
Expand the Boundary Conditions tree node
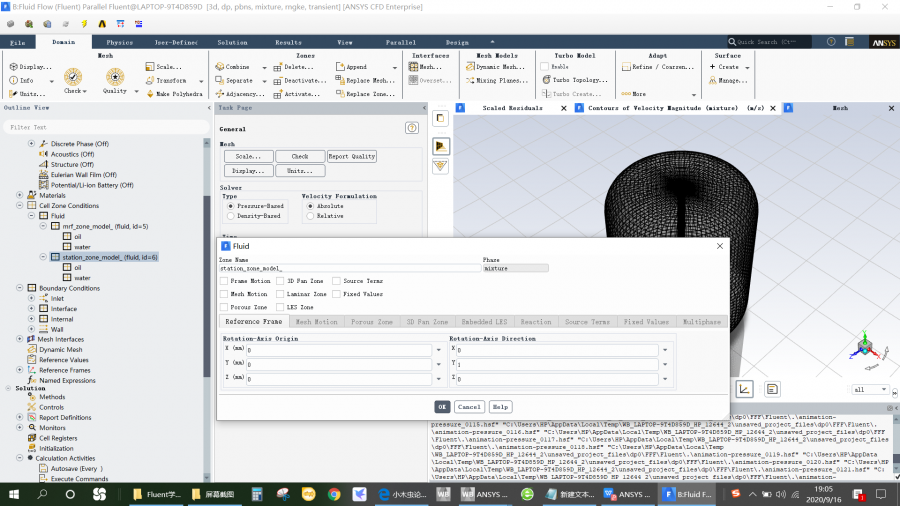[x=20, y=288]
